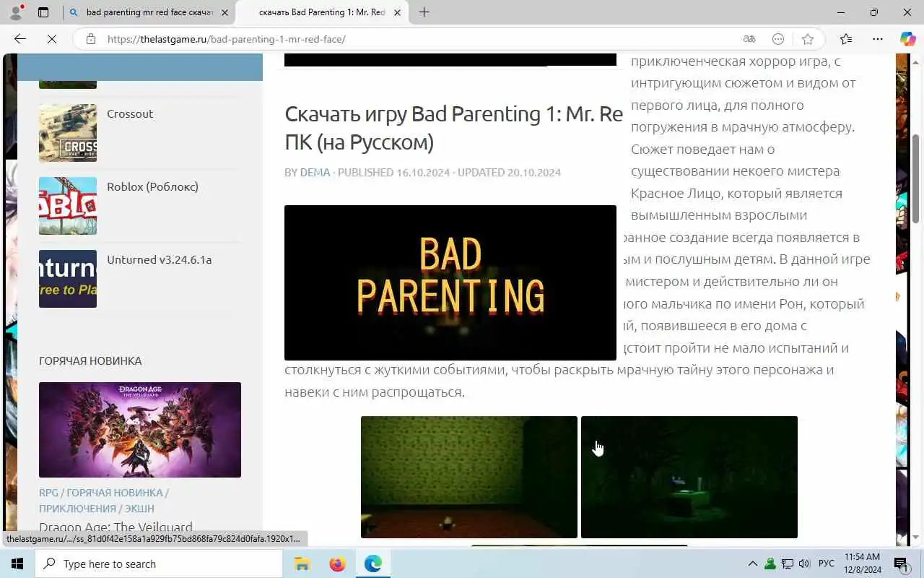Open the 'ЭКШН' category link
The height and width of the screenshot is (578, 924).
[x=139, y=509]
